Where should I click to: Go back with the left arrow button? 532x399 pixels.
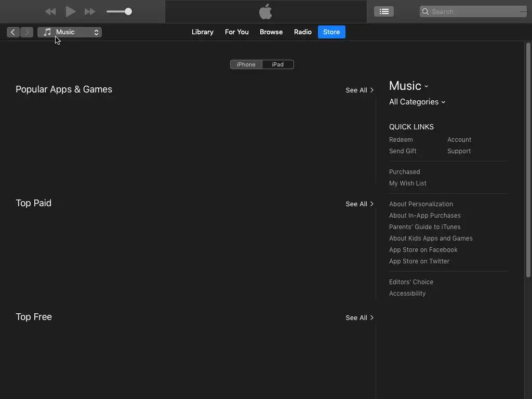13,32
